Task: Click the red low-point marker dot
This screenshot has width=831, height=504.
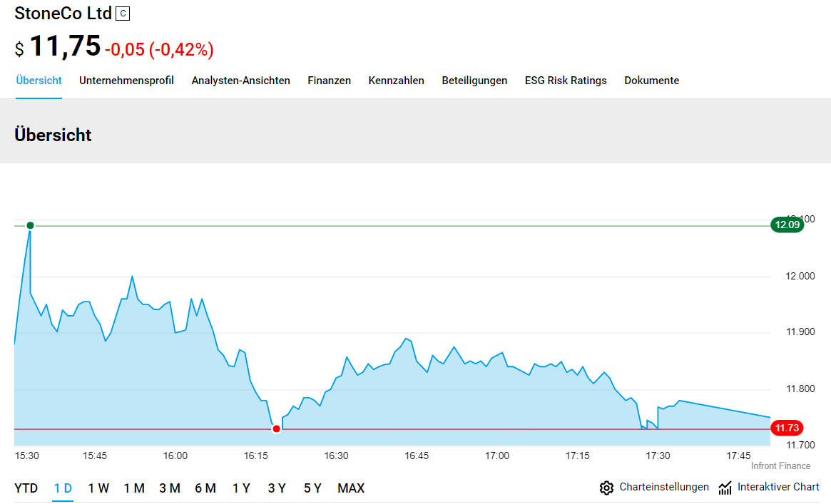Action: [277, 428]
